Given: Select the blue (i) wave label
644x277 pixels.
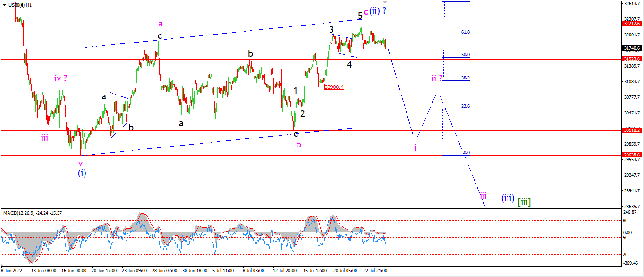Looking at the screenshot, I should (82, 173).
